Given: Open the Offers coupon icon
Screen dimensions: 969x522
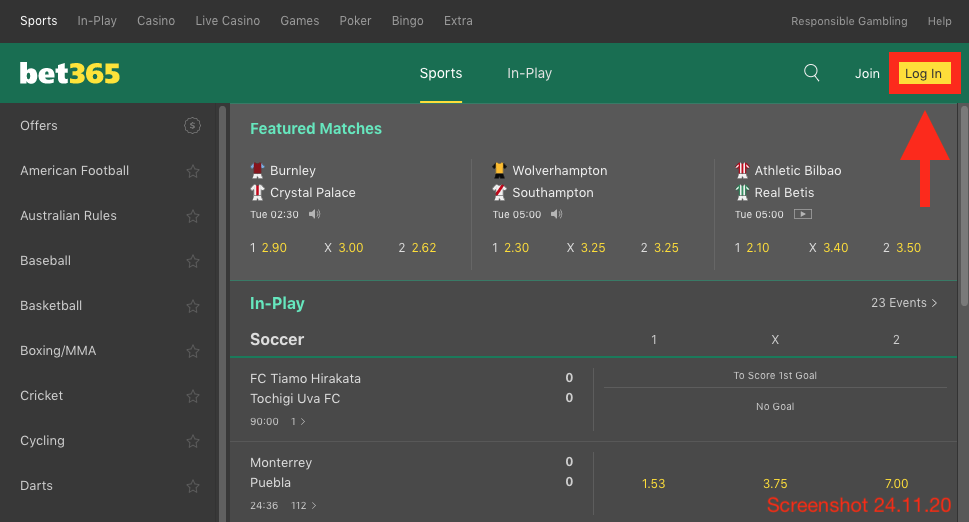Looking at the screenshot, I should pos(193,126).
